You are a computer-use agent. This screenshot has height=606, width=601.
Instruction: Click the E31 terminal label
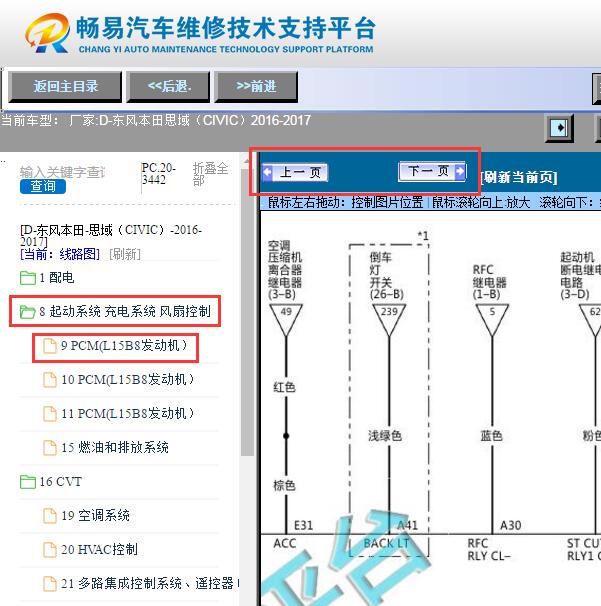304,525
